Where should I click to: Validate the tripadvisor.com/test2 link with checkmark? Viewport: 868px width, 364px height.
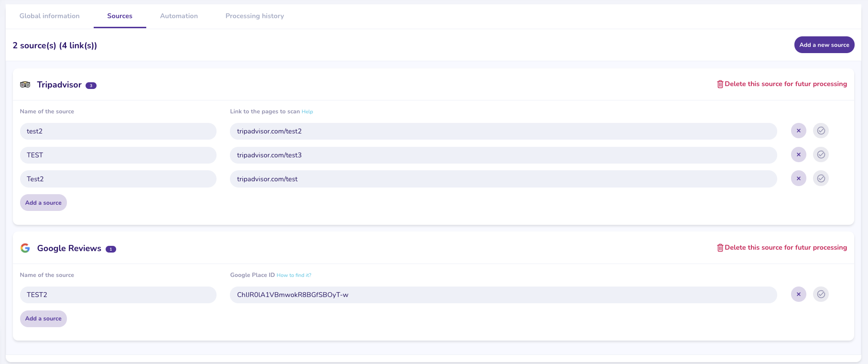pos(821,131)
